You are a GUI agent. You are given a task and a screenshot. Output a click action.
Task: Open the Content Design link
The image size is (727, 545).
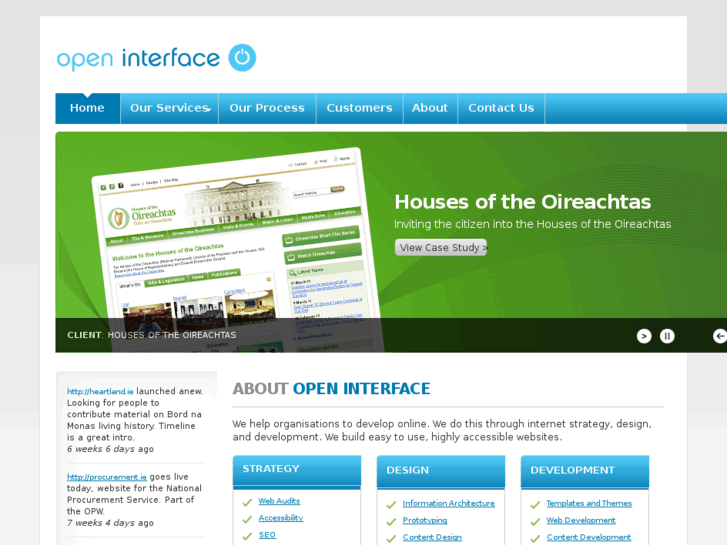(x=432, y=537)
